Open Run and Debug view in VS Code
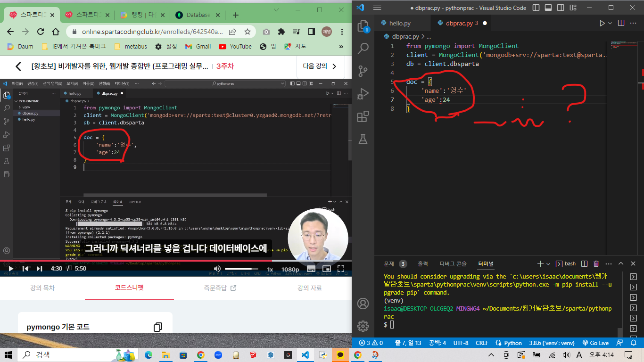 pos(363,93)
